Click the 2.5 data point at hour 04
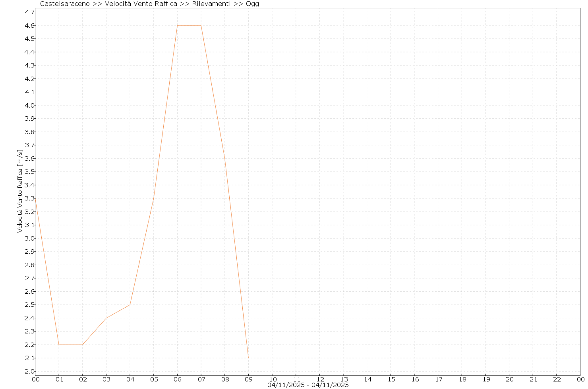Image resolution: width=588 pixels, height=389 pixels. (x=130, y=305)
